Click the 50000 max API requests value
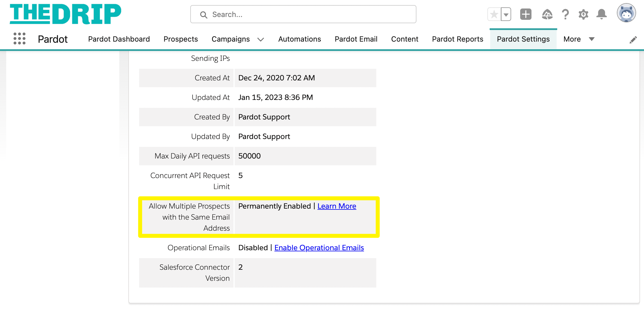This screenshot has width=644, height=317. [x=249, y=156]
